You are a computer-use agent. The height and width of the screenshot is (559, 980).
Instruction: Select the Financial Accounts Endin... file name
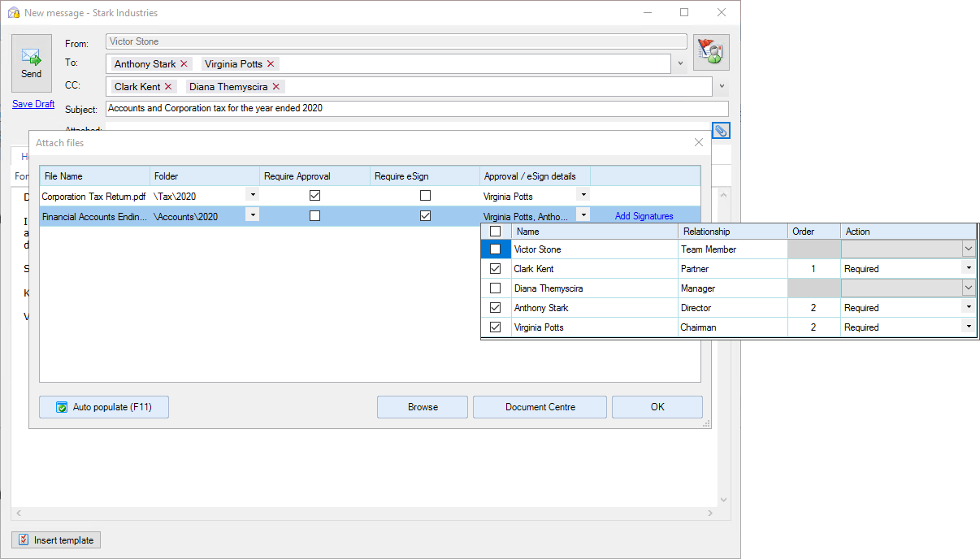[x=94, y=217]
